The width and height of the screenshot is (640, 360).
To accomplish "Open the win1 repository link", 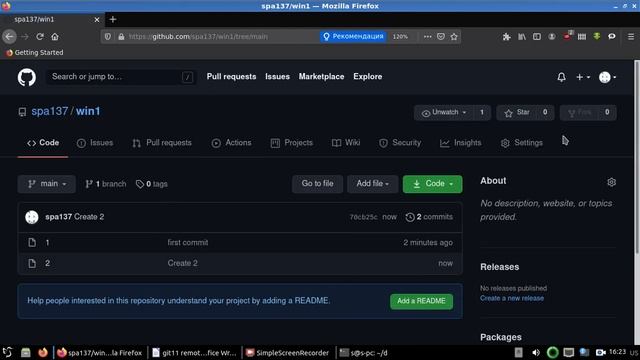I will coord(88,111).
